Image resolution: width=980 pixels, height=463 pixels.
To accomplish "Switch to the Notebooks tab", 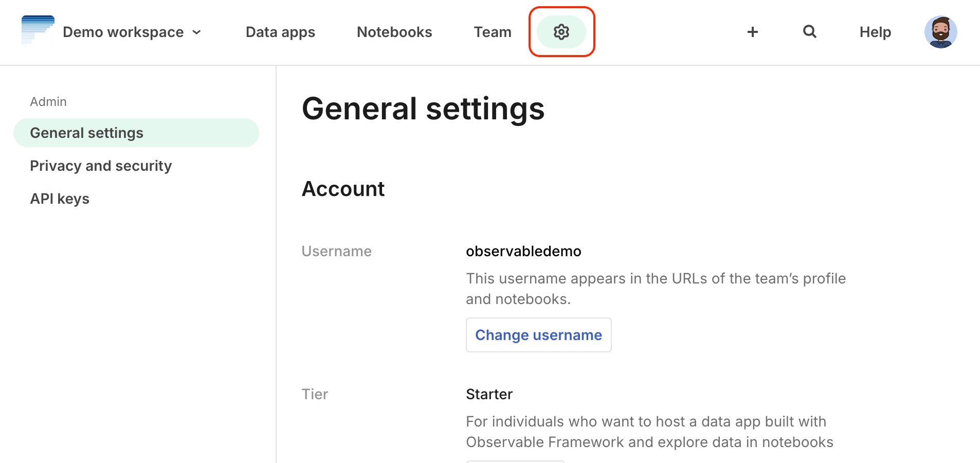I will (394, 32).
